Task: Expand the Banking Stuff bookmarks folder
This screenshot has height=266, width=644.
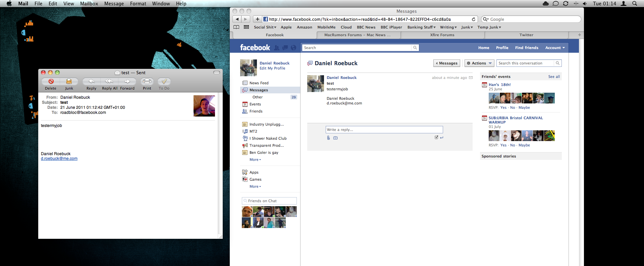Action: (421, 27)
